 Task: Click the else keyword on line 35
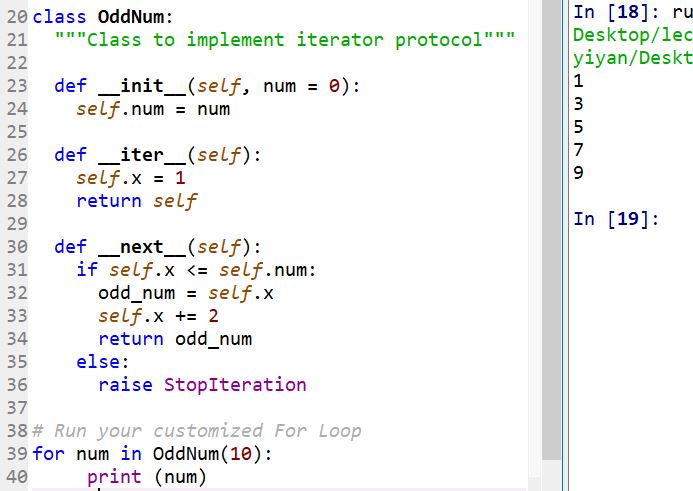pyautogui.click(x=102, y=362)
